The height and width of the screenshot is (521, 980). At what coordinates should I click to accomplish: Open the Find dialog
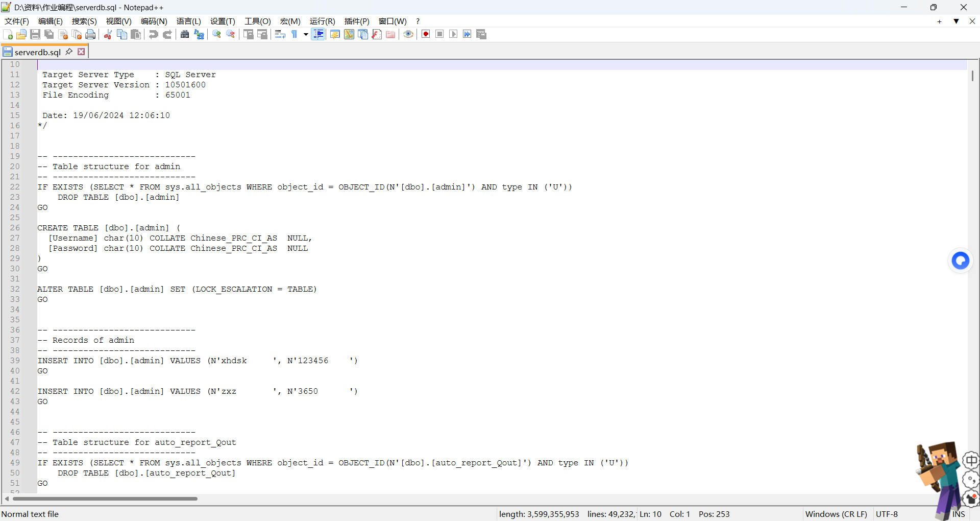[x=184, y=34]
